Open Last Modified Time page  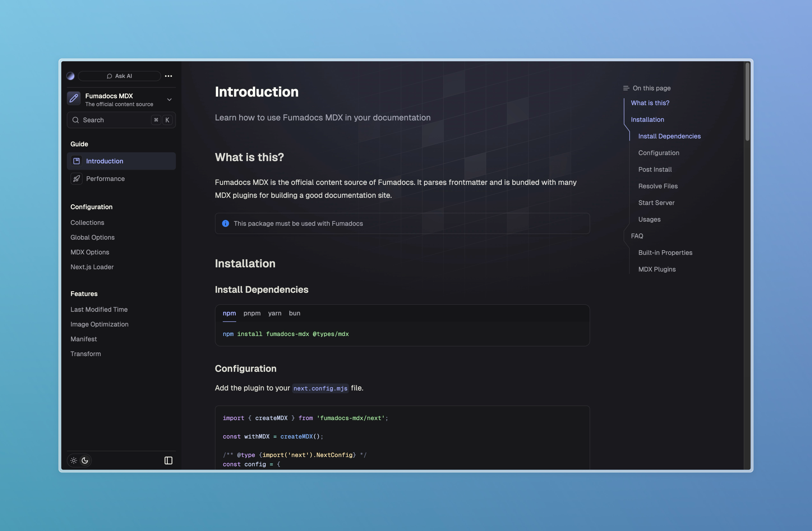click(x=99, y=309)
